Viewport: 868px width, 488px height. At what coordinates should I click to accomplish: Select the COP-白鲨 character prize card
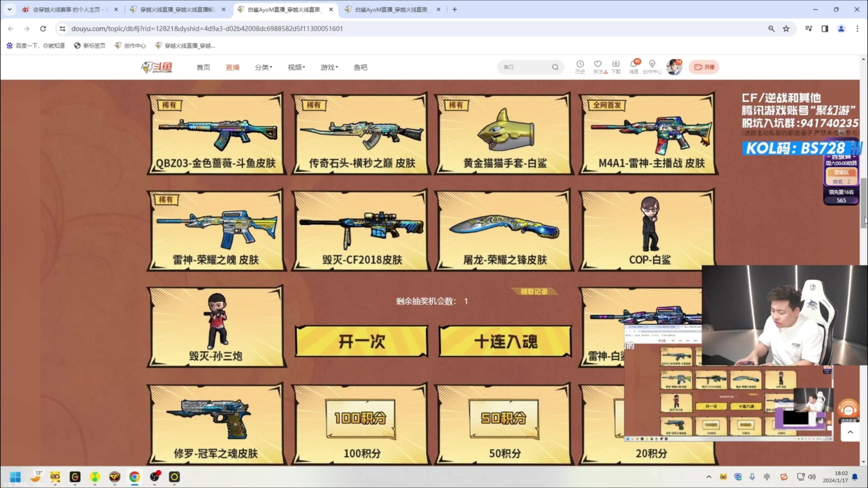pos(648,230)
